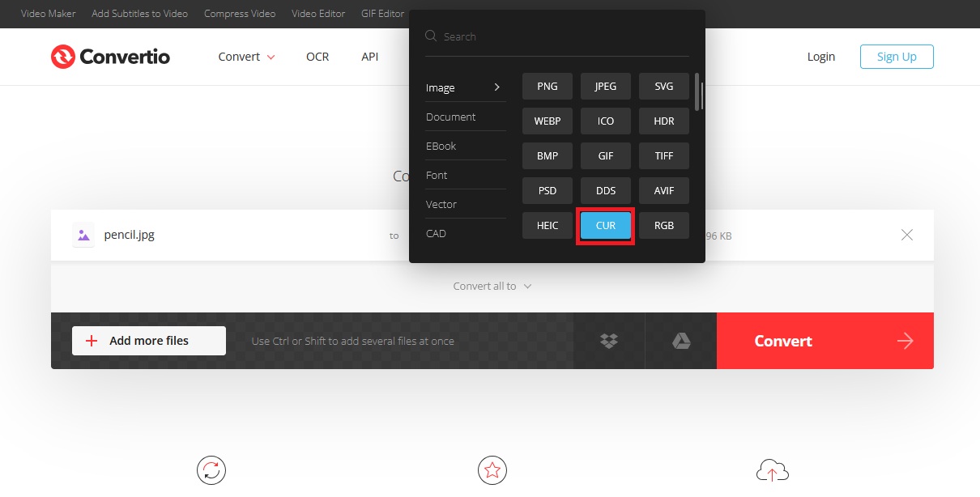The width and height of the screenshot is (980, 497).
Task: Choose RGB output format
Action: tap(664, 226)
